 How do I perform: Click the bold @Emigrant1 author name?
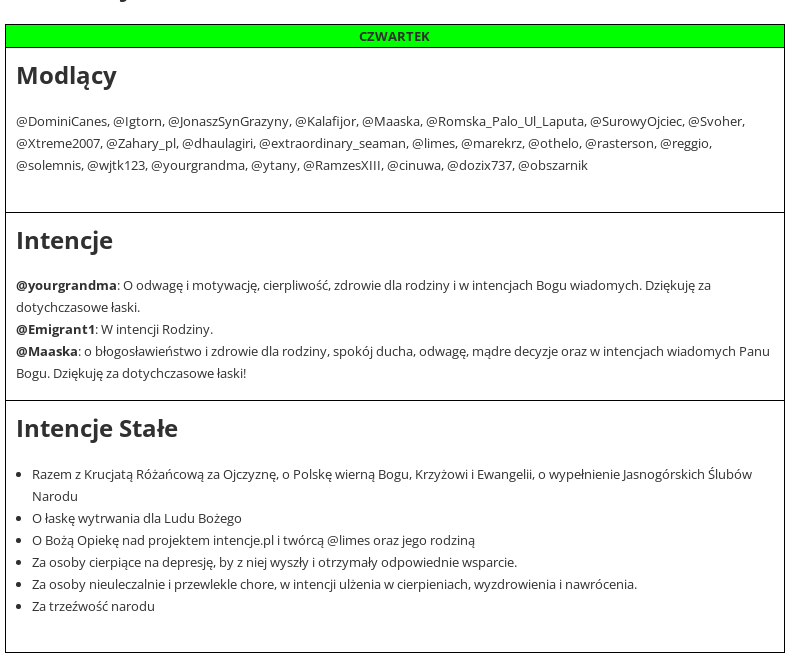56,330
